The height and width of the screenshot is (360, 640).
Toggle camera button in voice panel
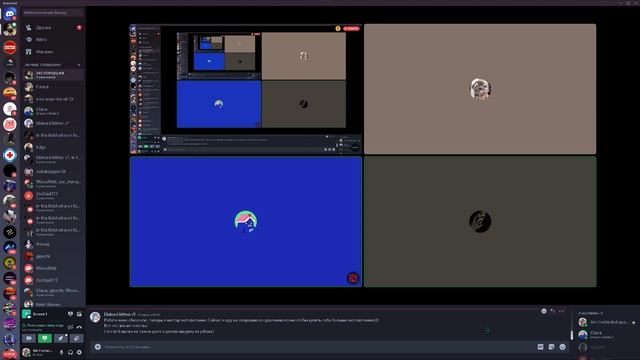(x=29, y=338)
